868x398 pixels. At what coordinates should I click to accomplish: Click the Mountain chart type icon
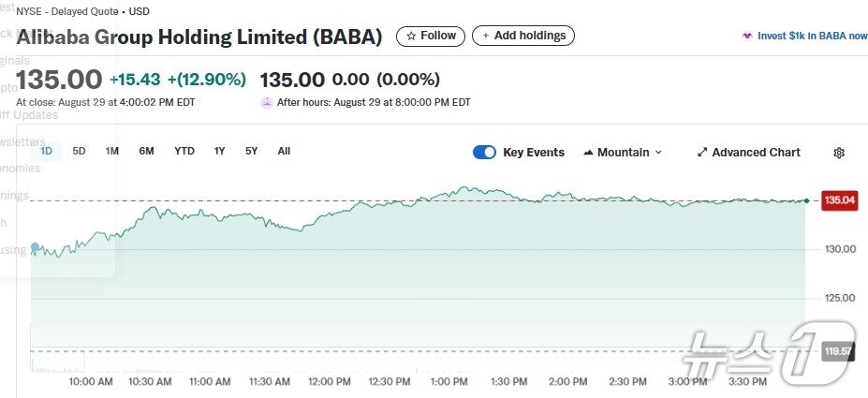click(x=588, y=153)
